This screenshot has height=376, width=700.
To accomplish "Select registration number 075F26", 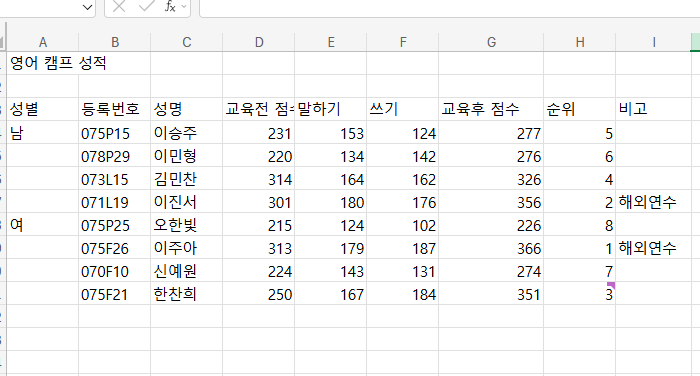I will (x=115, y=248).
